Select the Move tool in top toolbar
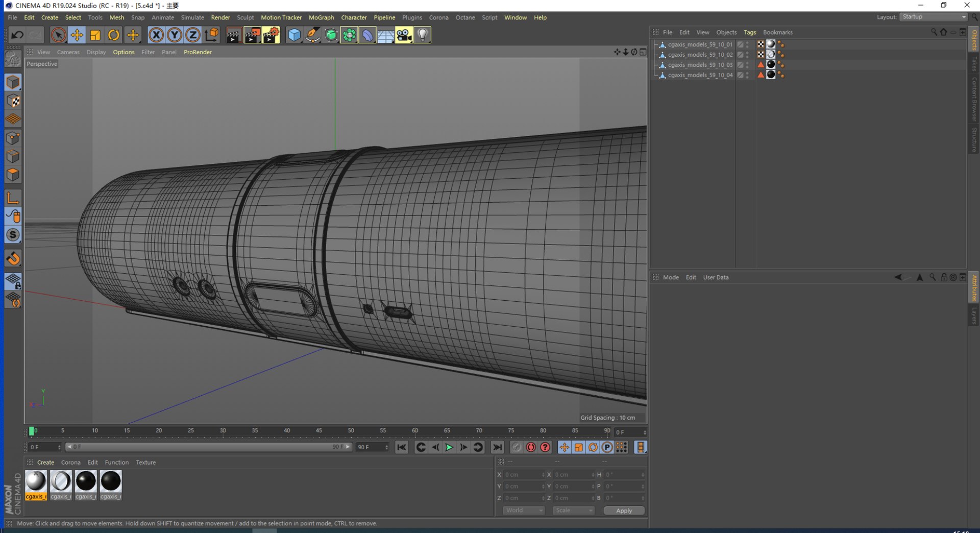Image resolution: width=980 pixels, height=533 pixels. click(77, 35)
